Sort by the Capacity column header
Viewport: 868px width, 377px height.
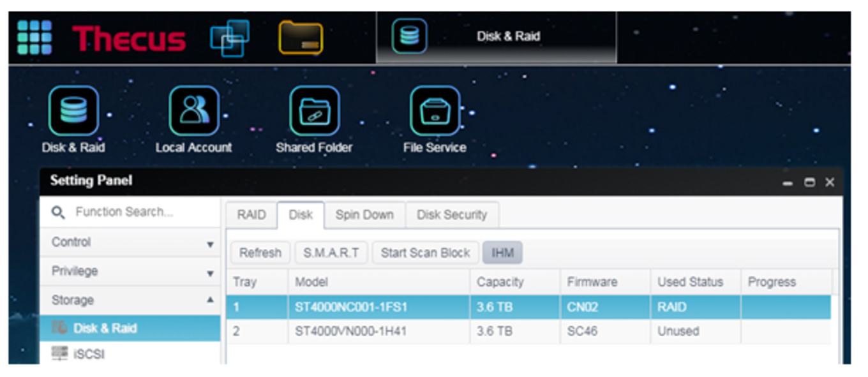tap(516, 282)
